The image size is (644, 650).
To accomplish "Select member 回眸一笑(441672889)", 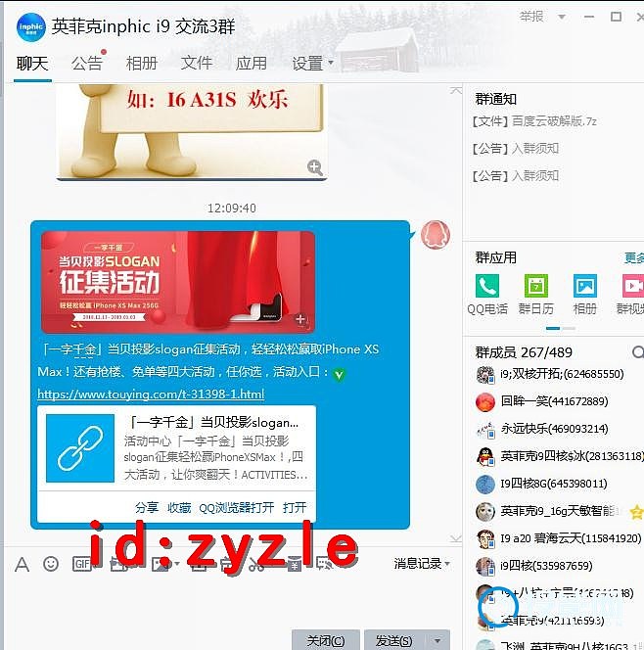I will (x=559, y=401).
